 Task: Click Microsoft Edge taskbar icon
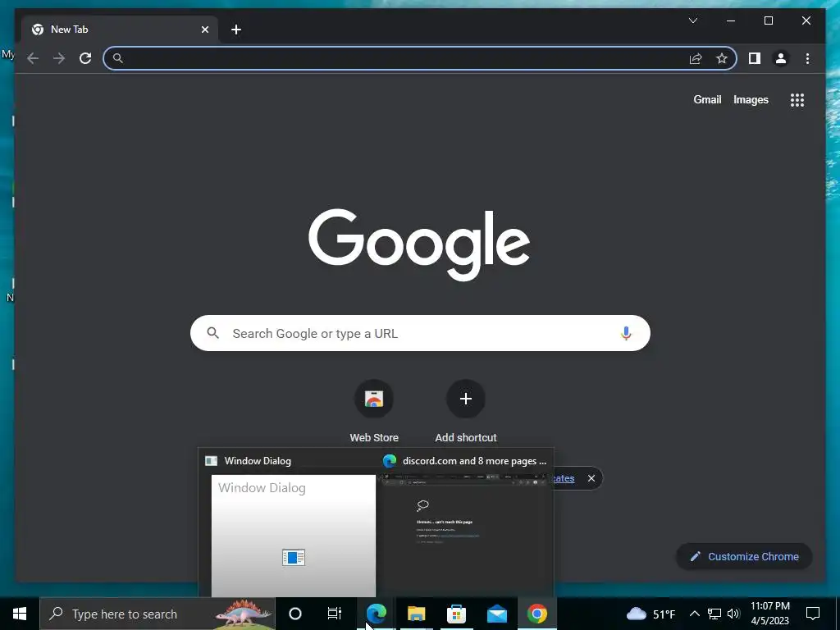(x=376, y=614)
